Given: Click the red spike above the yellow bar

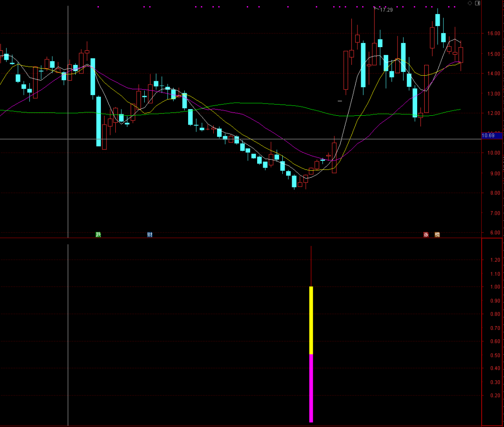Looking at the screenshot, I should click(311, 266).
